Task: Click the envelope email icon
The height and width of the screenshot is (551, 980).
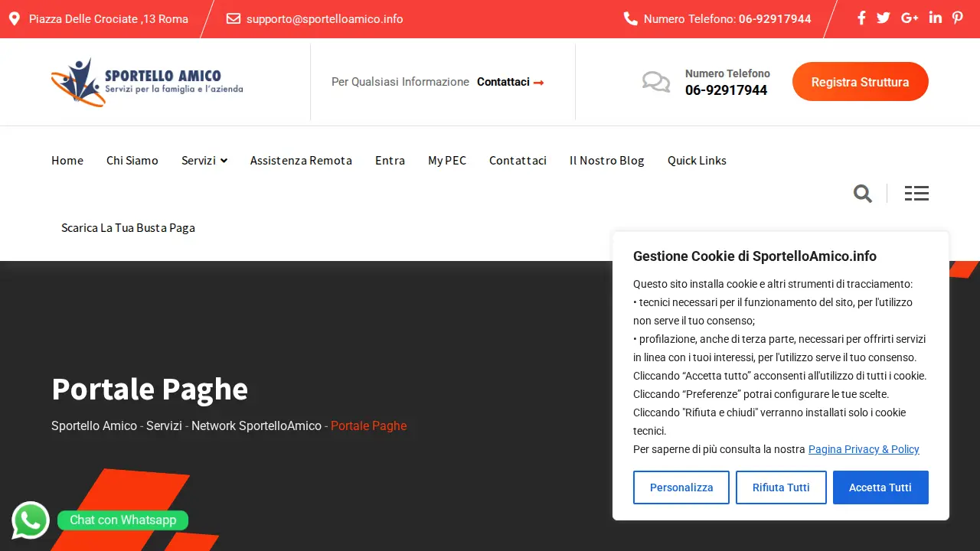Action: [234, 18]
